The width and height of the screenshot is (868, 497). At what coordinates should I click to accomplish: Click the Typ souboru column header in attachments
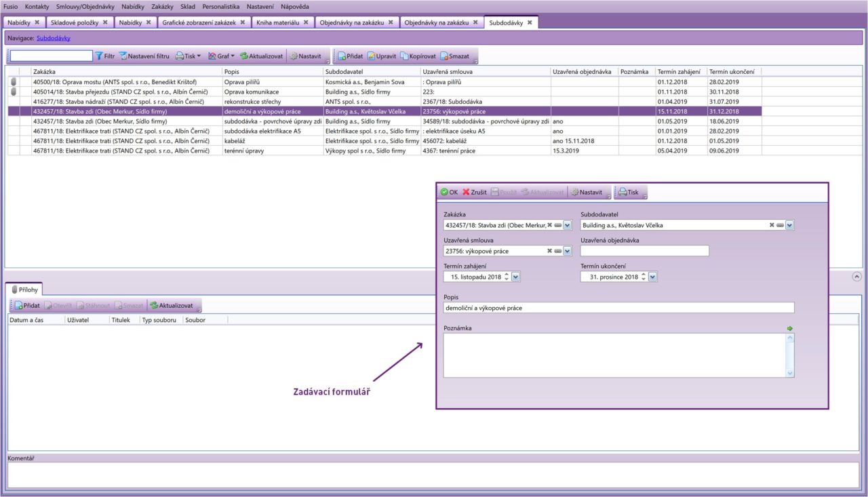click(161, 319)
